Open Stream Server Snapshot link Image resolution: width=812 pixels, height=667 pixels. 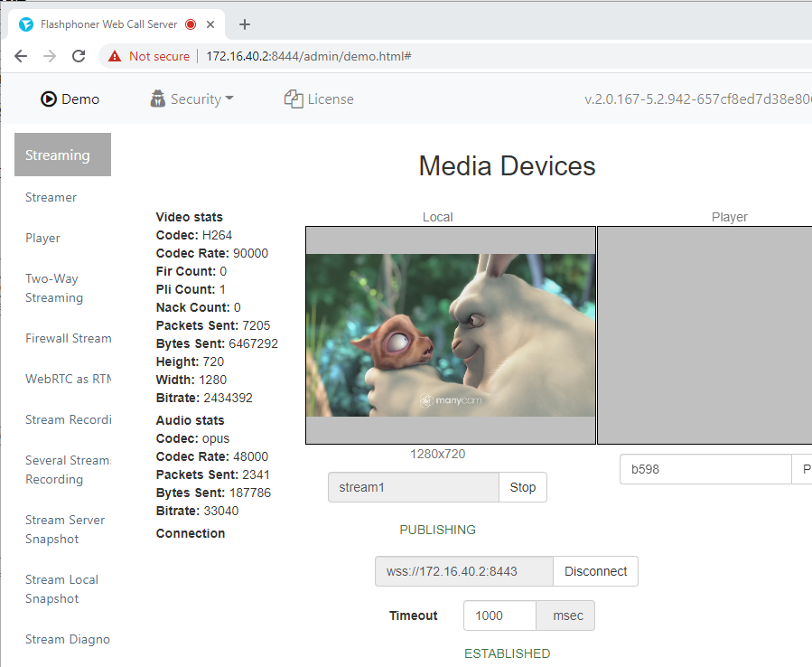pos(65,529)
